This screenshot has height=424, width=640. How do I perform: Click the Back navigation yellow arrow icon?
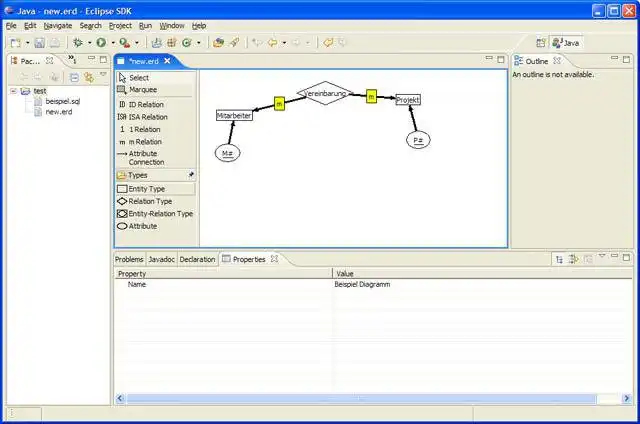[272, 42]
